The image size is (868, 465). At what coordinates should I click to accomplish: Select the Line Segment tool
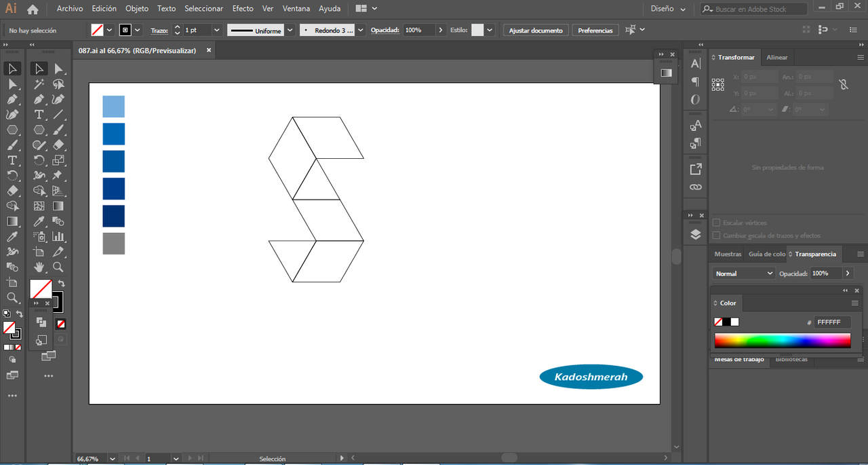coord(59,115)
